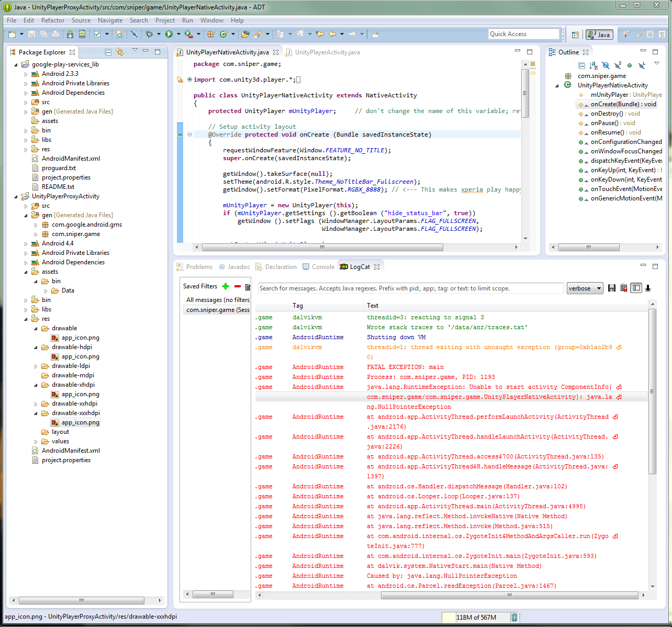
Task: Add a new LogCat filter with the green plus
Action: (x=225, y=286)
